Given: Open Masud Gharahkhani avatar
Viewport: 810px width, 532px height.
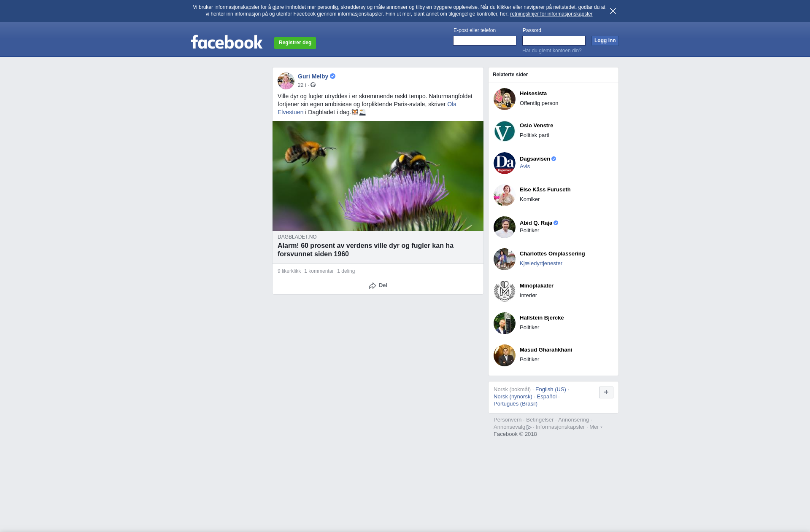Looking at the screenshot, I should [x=505, y=355].
